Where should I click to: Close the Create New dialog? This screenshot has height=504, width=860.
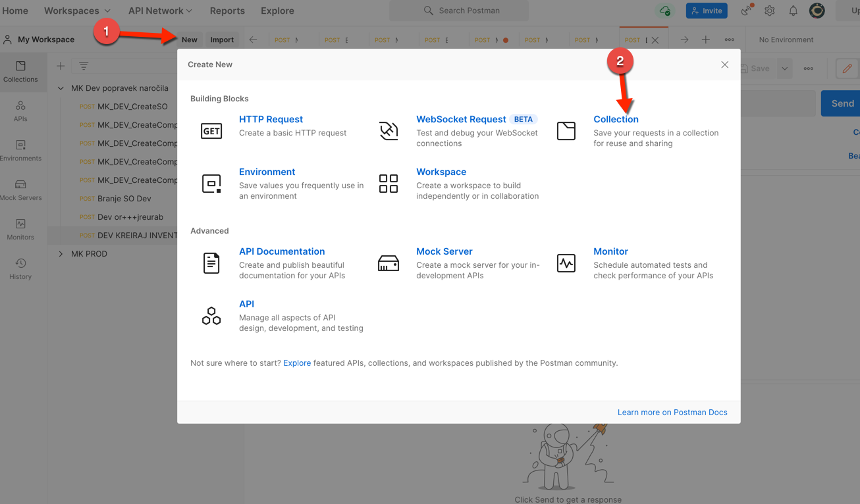tap(724, 64)
